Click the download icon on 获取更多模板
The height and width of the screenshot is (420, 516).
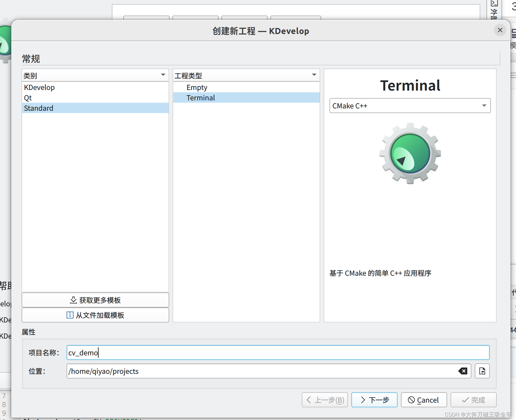click(x=74, y=300)
